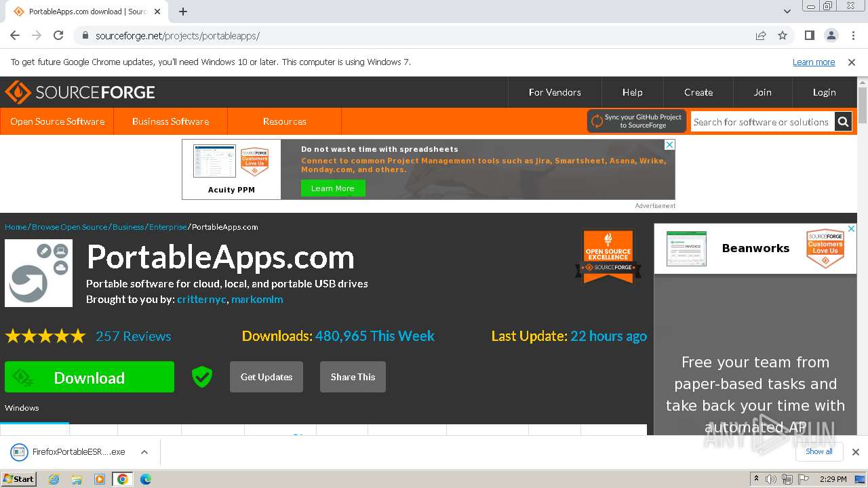Open the Business breadcrumb link

pyautogui.click(x=128, y=227)
